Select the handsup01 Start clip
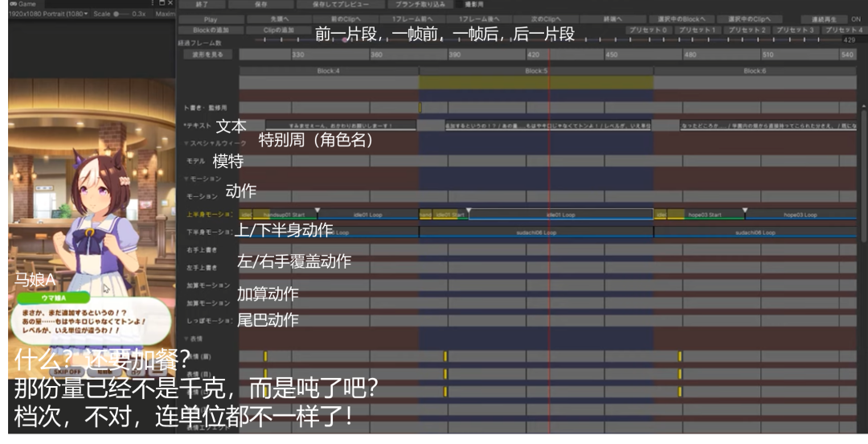The width and height of the screenshot is (868, 444). click(285, 215)
